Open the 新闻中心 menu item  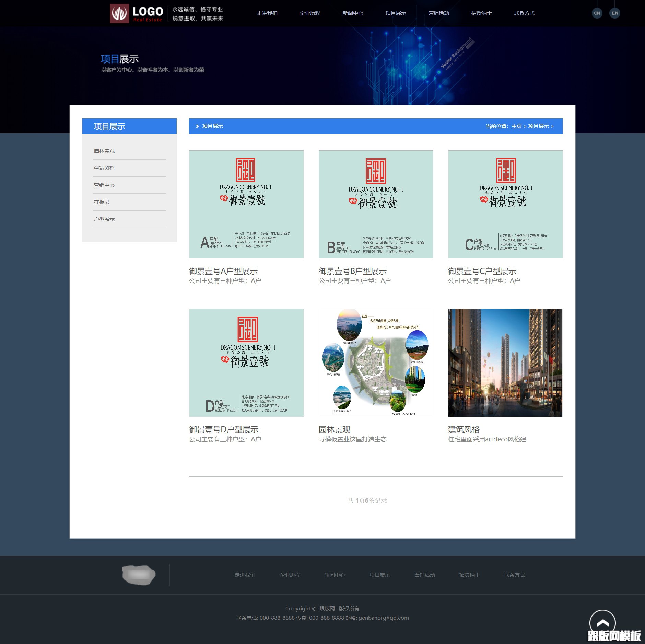point(352,13)
